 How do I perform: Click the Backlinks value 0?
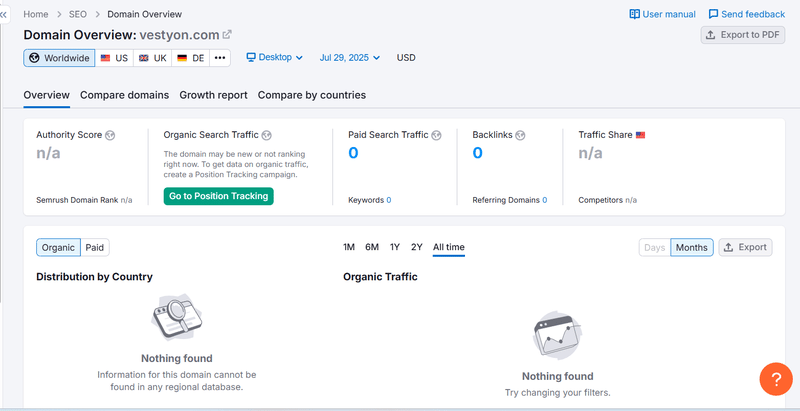point(477,153)
